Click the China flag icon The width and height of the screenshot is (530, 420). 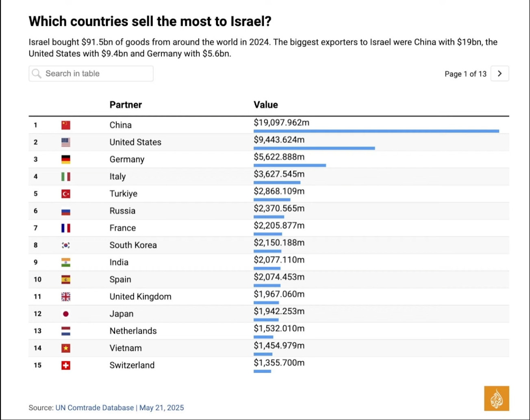(66, 125)
